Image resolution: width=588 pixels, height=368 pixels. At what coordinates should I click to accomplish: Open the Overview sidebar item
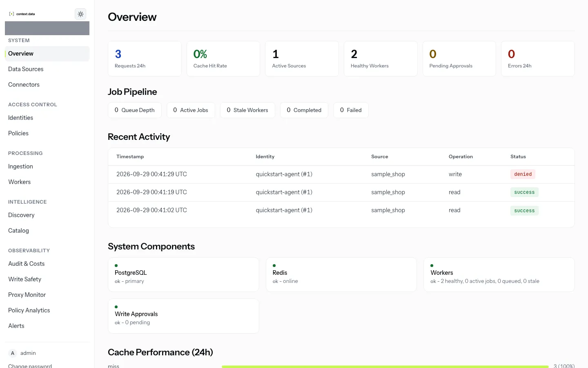click(x=47, y=54)
